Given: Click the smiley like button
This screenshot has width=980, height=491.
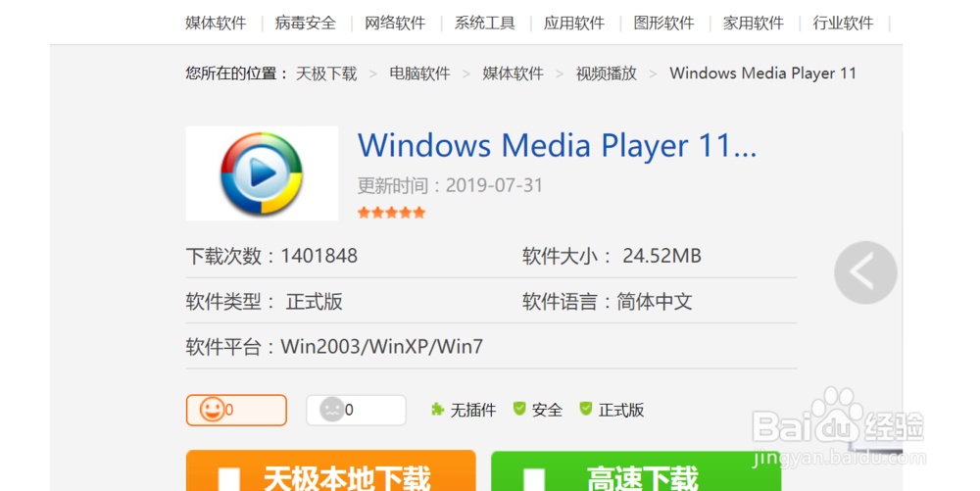Looking at the screenshot, I should [236, 410].
